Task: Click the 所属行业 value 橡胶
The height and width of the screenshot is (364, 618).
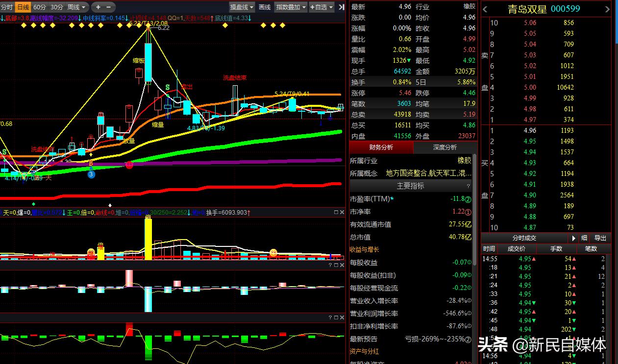Action: 464,160
